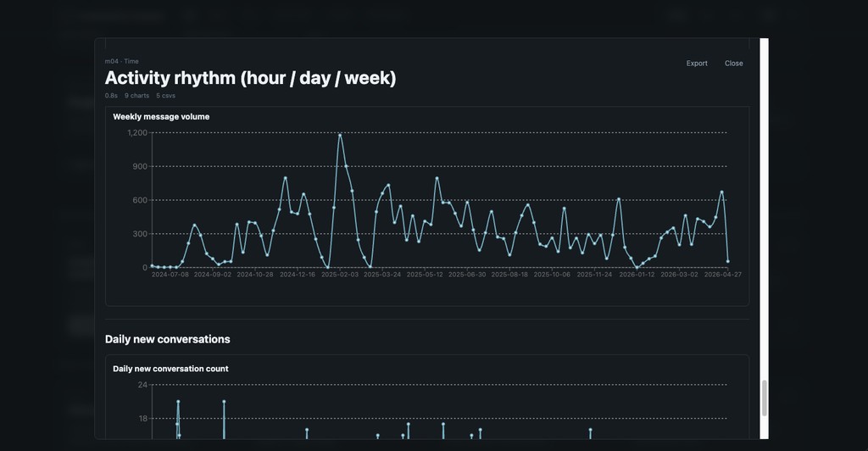Click the 24 y-axis label in daily chart

tap(142, 385)
